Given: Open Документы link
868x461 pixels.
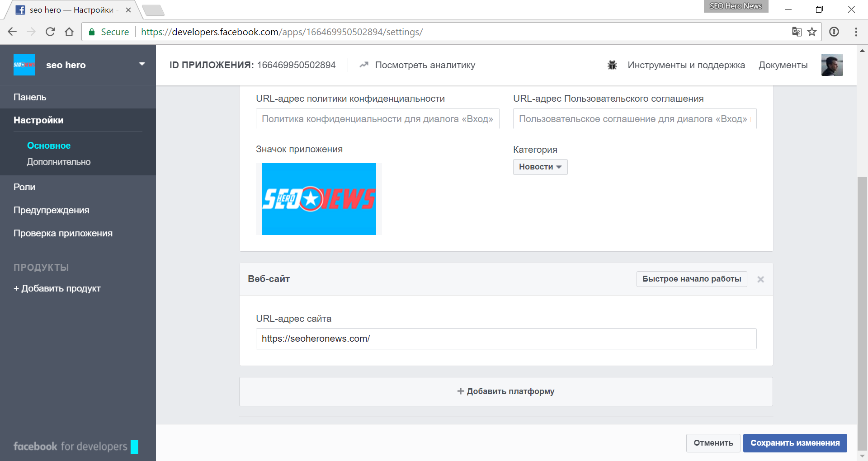Looking at the screenshot, I should pyautogui.click(x=783, y=65).
